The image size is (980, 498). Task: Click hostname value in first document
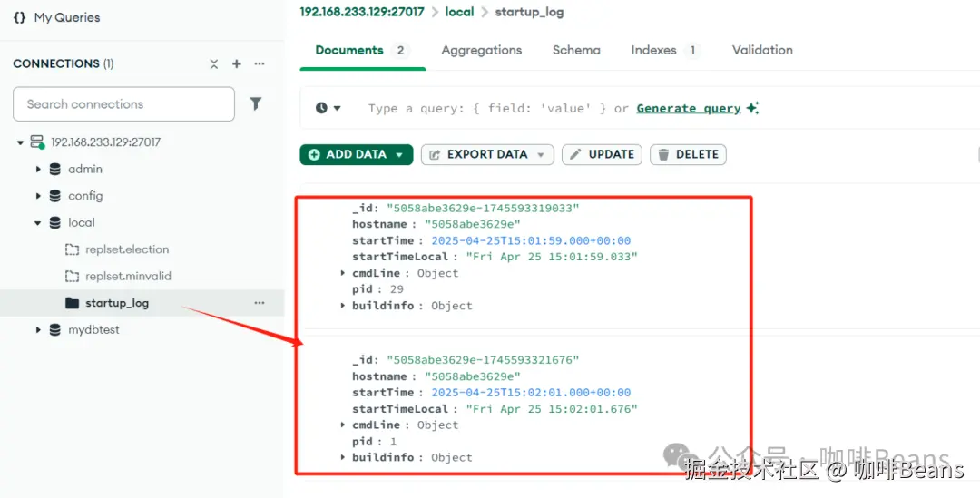click(473, 224)
